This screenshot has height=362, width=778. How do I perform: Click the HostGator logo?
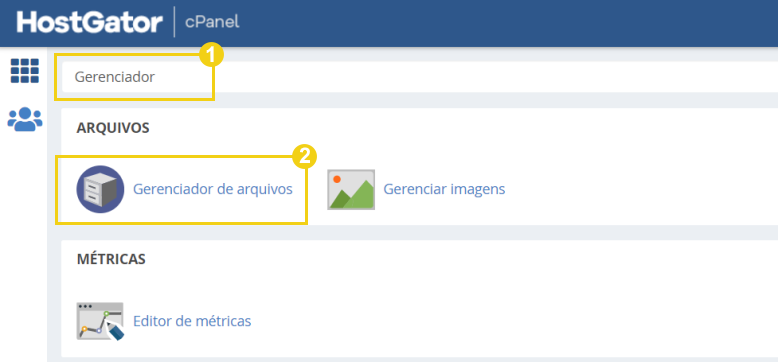tap(90, 23)
